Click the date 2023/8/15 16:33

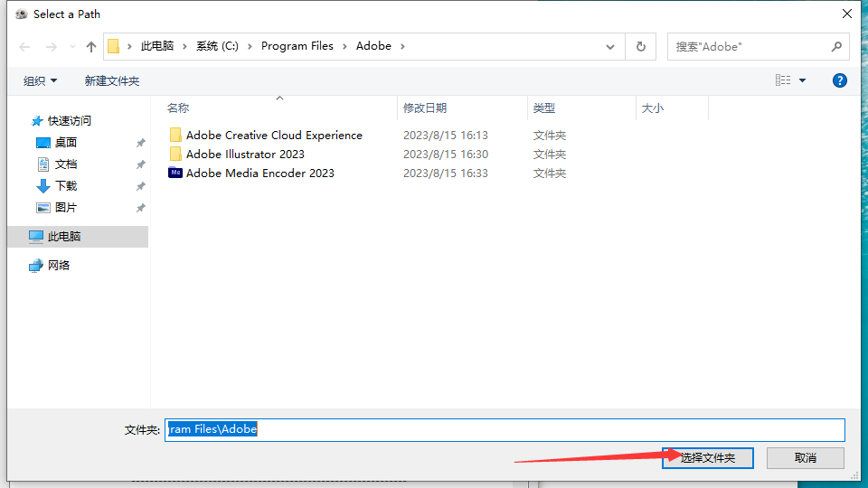[446, 174]
